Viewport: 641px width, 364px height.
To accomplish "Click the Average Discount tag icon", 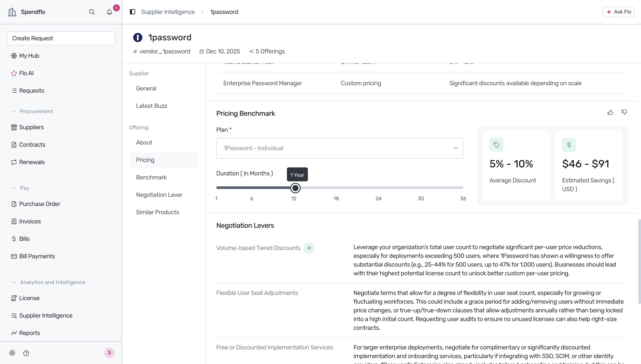I will [496, 145].
